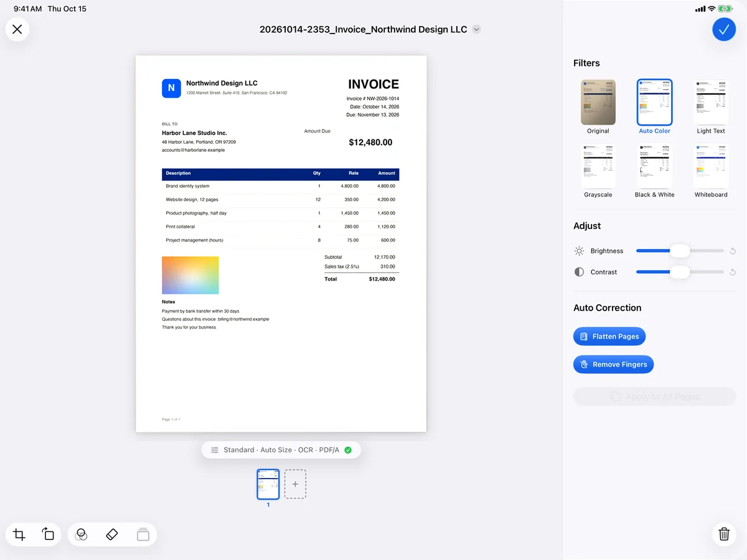The width and height of the screenshot is (747, 560).
Task: Reset Contrast with its undo arrow
Action: (x=733, y=273)
